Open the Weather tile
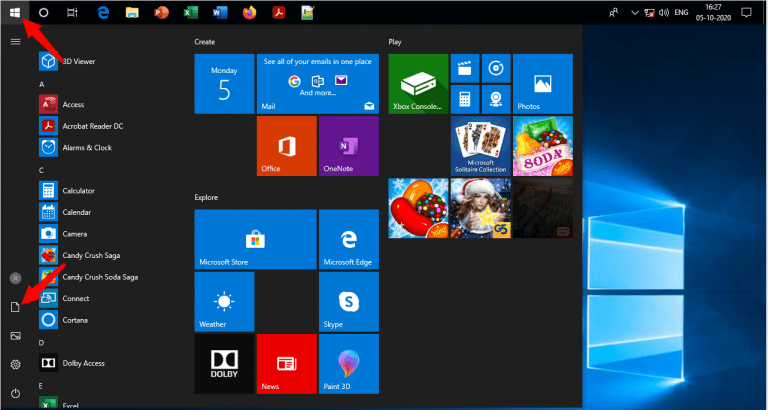The image size is (768, 410). click(224, 303)
